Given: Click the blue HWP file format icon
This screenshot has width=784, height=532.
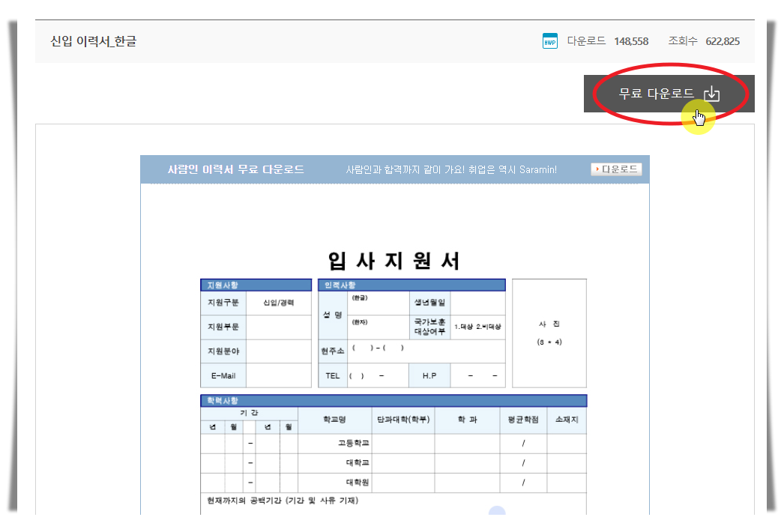Looking at the screenshot, I should [550, 40].
